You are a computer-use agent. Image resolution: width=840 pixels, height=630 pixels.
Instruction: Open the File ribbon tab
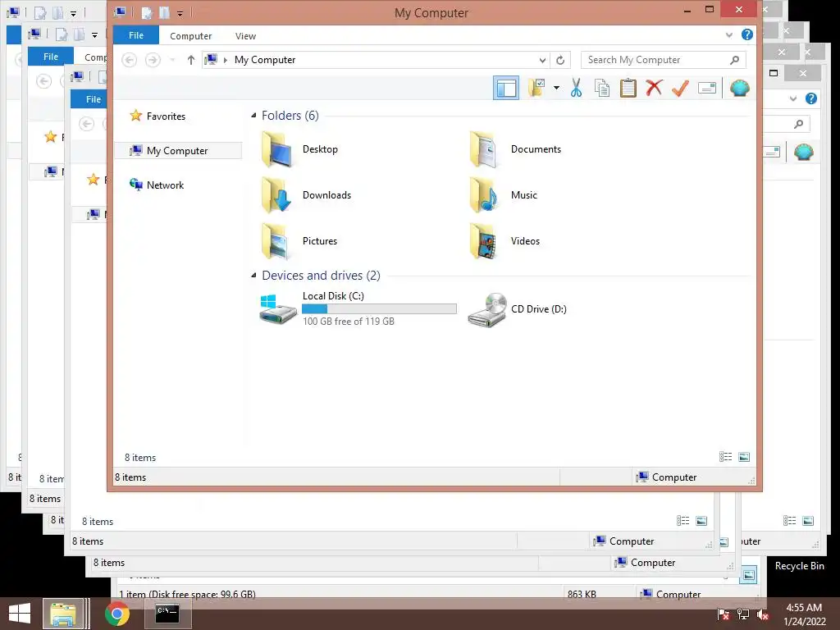136,35
